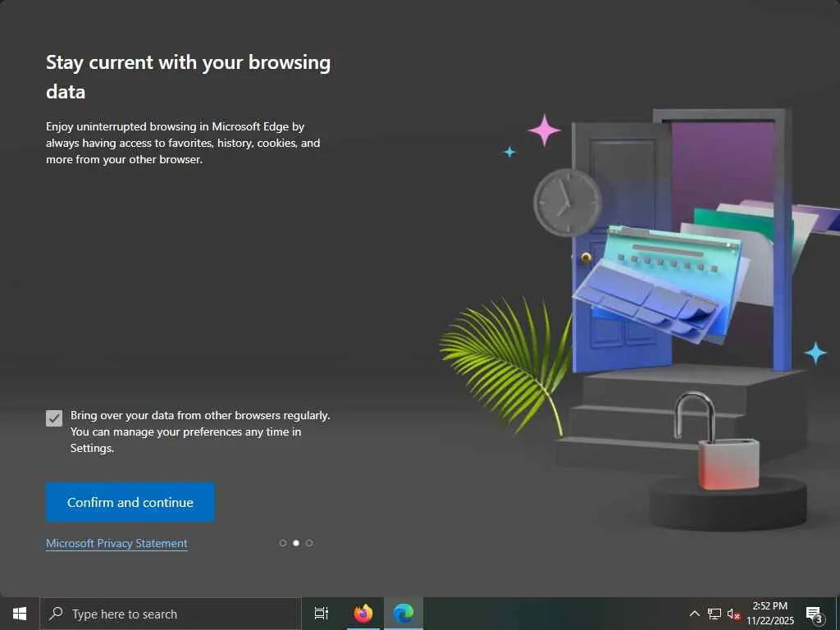Viewport: 840px width, 630px height.
Task: Open the notification center icon
Action: click(815, 614)
